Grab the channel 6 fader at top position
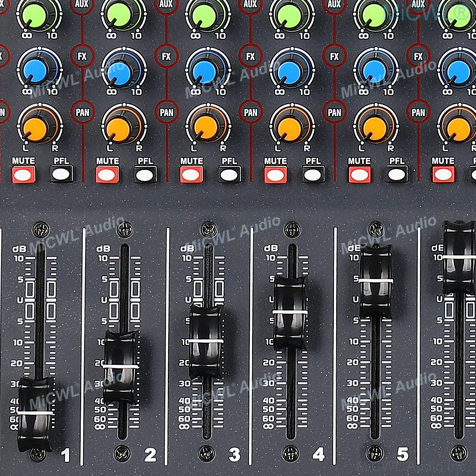This screenshot has width=476, height=476. (459, 257)
